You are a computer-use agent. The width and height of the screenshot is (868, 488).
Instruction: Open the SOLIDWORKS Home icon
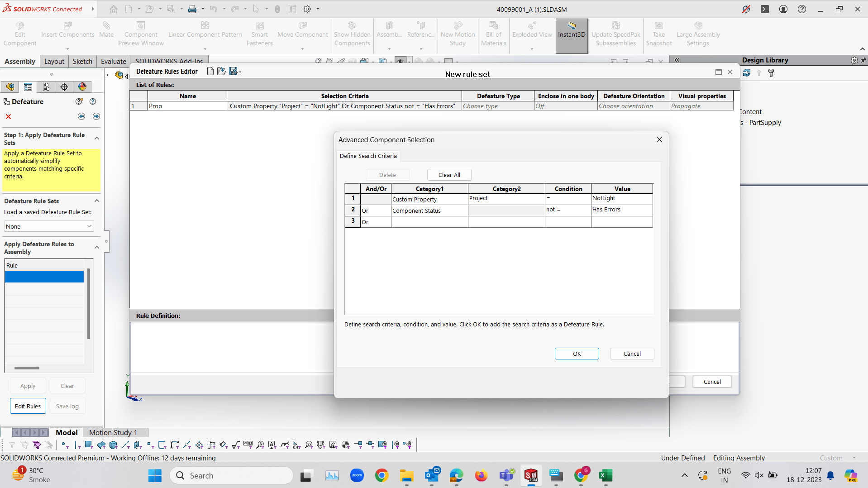(114, 9)
